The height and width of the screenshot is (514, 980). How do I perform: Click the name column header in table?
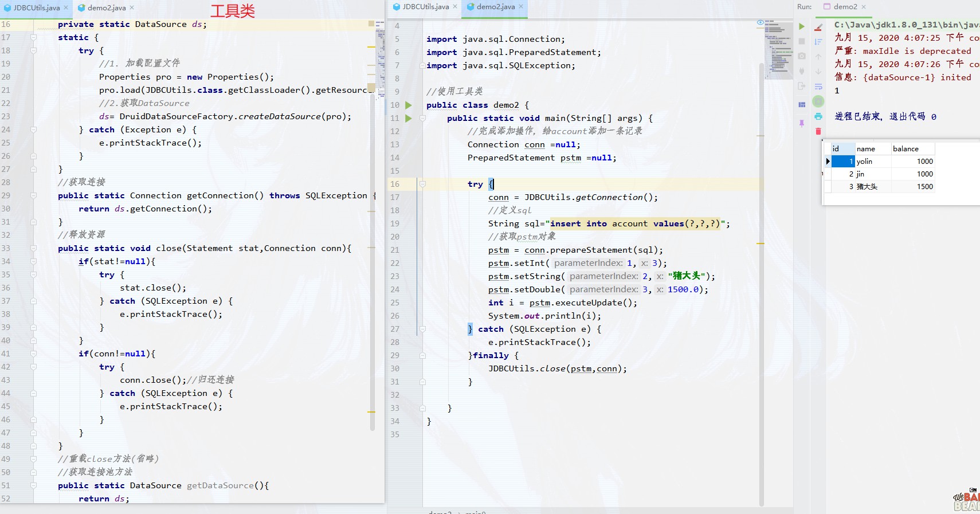point(873,148)
